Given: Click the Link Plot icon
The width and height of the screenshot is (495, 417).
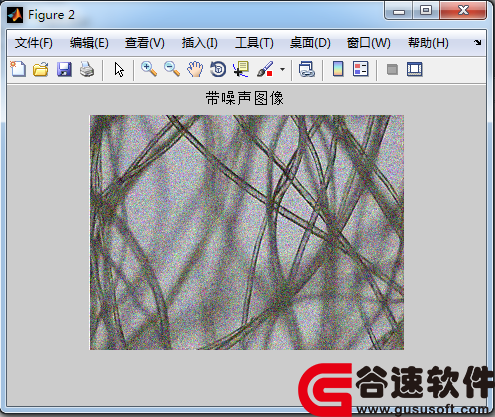Looking at the screenshot, I should click(x=307, y=69).
